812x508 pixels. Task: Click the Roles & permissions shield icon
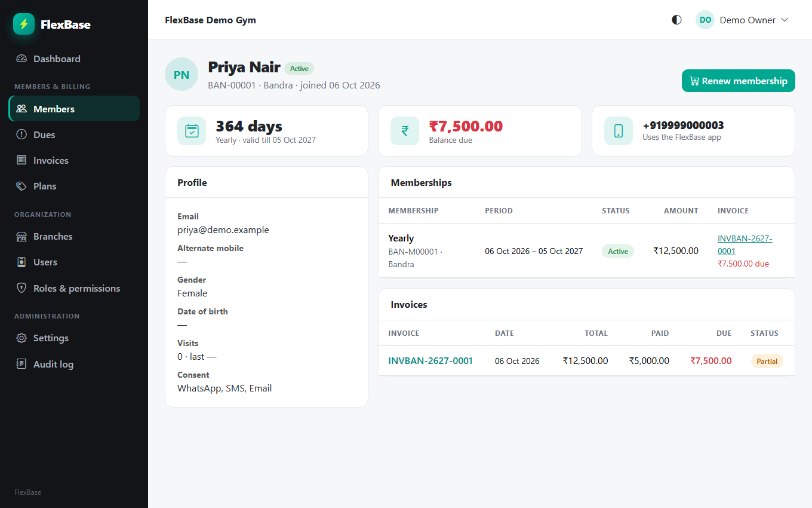[21, 288]
